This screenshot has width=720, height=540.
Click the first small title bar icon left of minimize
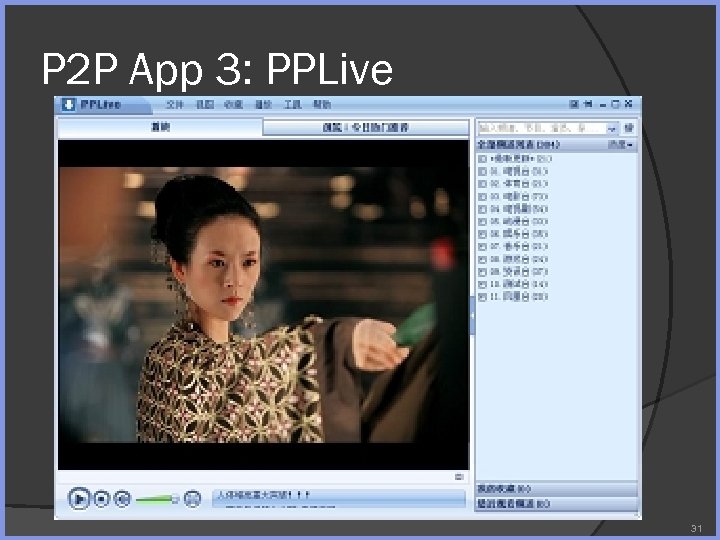point(574,104)
